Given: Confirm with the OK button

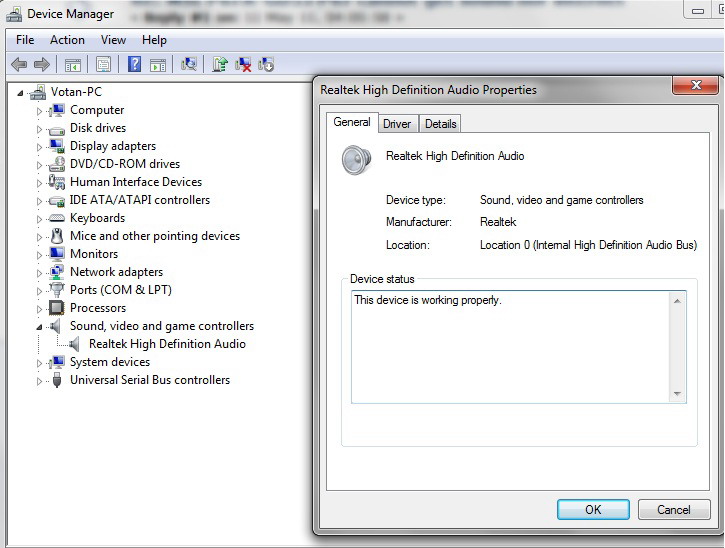Looking at the screenshot, I should [x=593, y=510].
